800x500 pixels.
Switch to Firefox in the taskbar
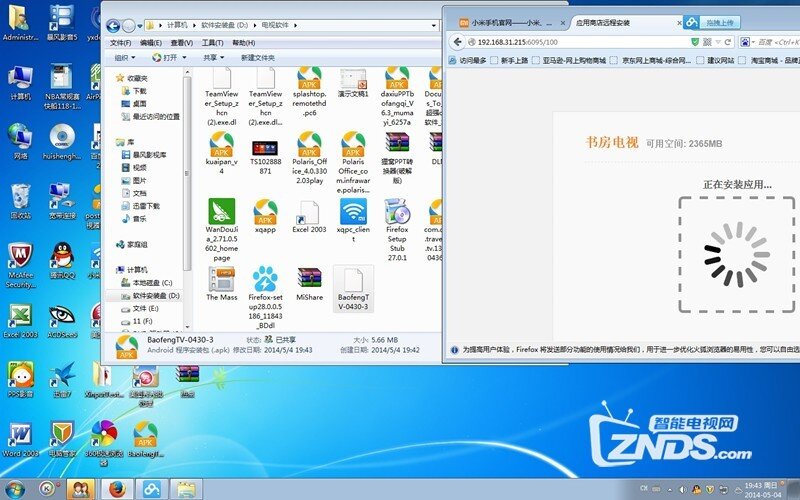pos(117,489)
